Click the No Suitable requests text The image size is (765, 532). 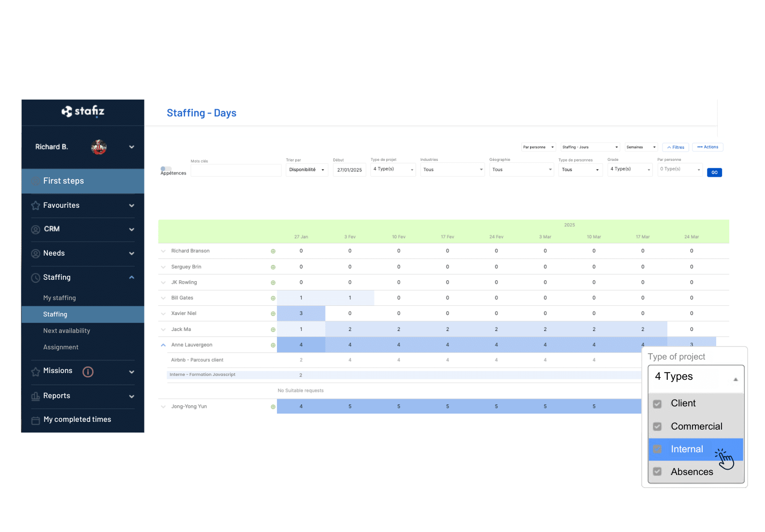point(301,390)
